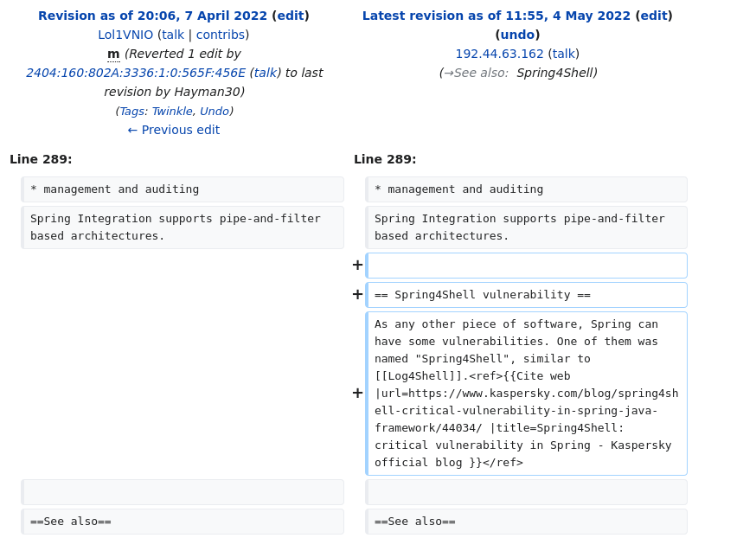Open talk page of 192.44.63.162

563,54
